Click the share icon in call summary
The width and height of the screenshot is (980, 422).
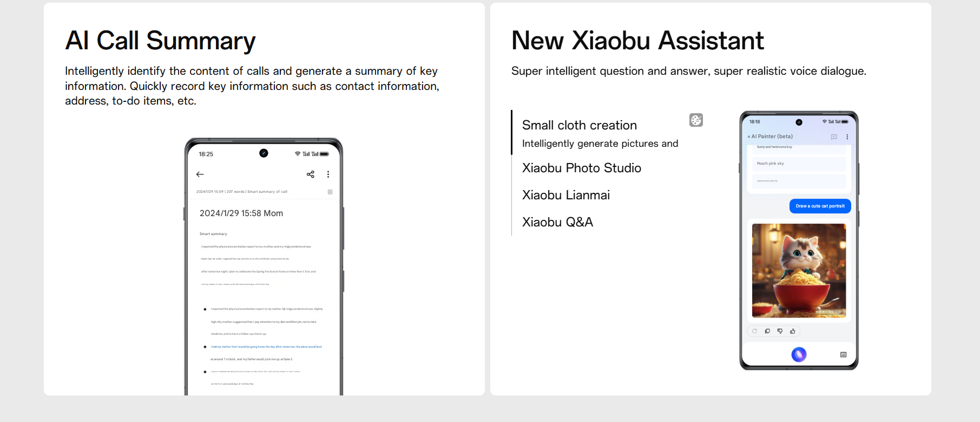click(311, 174)
